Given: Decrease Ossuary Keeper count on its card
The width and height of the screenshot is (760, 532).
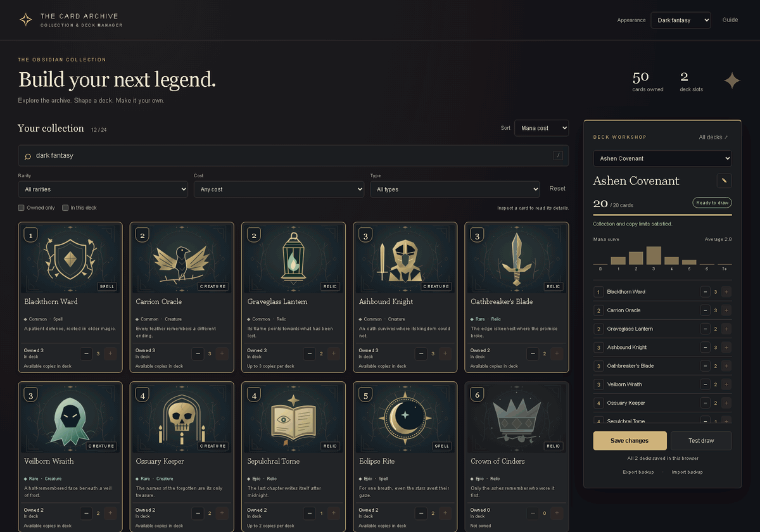Looking at the screenshot, I should point(198,514).
